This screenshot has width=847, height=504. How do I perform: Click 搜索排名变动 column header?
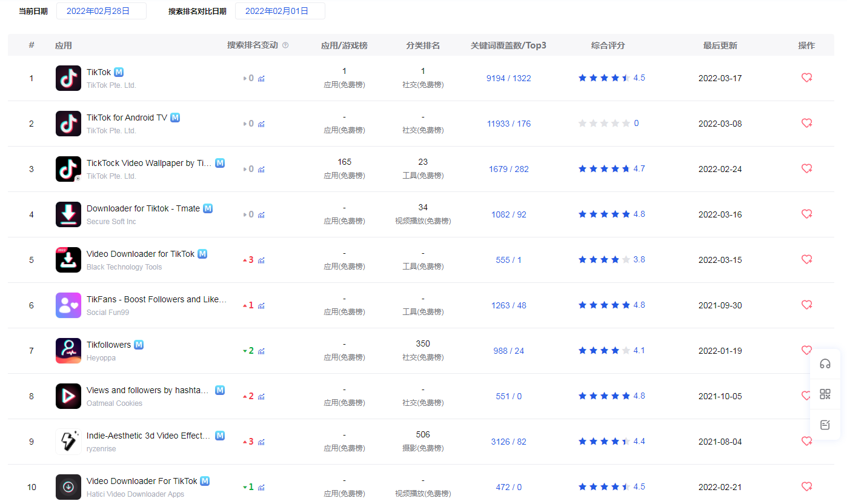click(253, 45)
